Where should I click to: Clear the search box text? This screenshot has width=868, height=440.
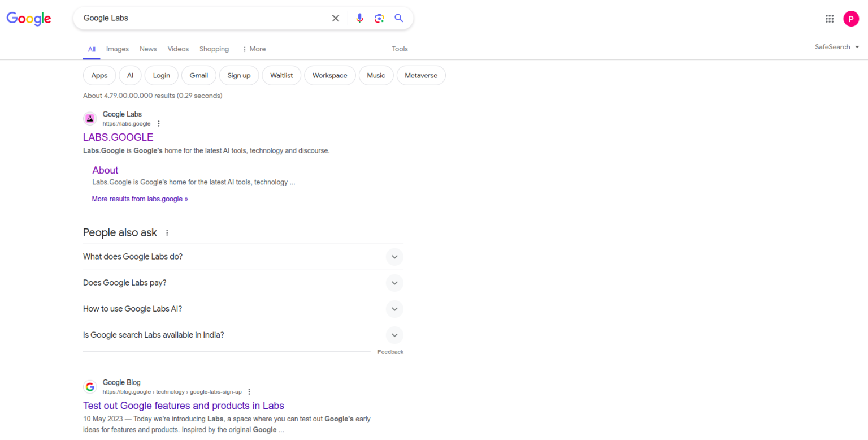coord(336,18)
